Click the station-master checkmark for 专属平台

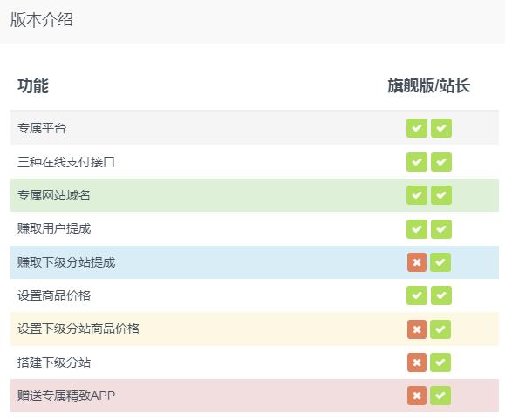(x=441, y=128)
